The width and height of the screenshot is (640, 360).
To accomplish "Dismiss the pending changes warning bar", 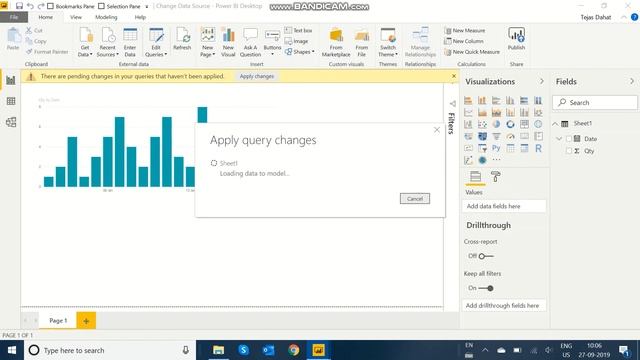I will tap(454, 76).
